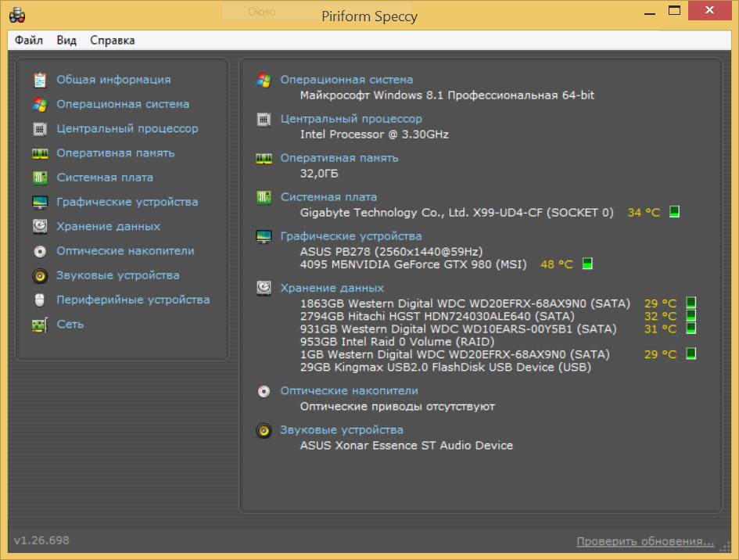
Task: Open the Сеть section in the sidebar
Action: 70,325
